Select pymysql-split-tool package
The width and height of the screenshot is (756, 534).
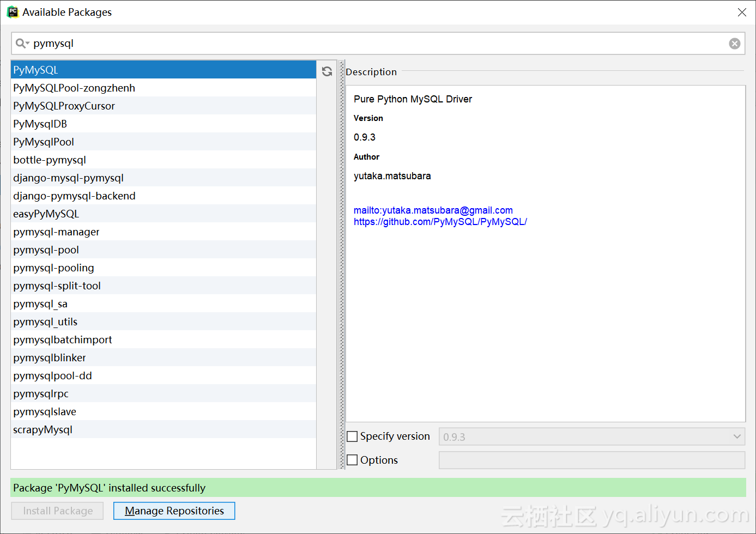(164, 286)
